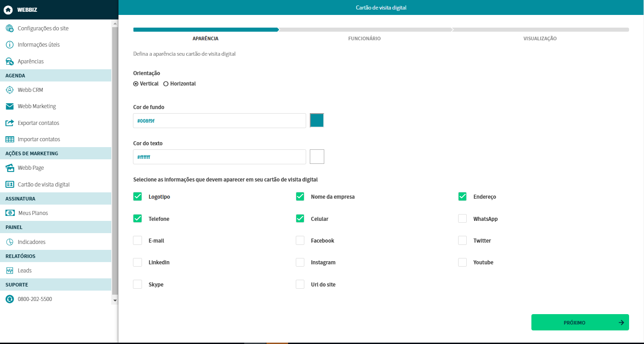Switch to the FUNCIONÁRIO step tab
This screenshot has height=344, width=644.
point(364,38)
